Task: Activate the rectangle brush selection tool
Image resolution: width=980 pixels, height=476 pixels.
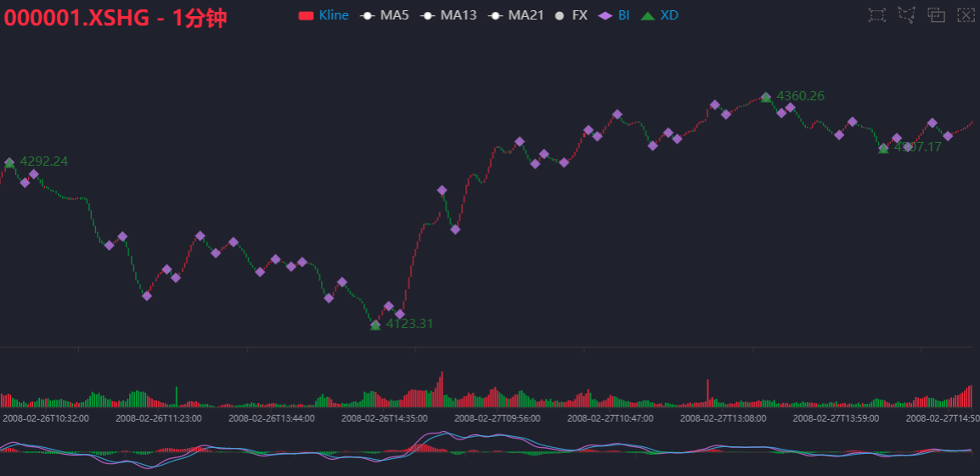Action: (x=877, y=15)
